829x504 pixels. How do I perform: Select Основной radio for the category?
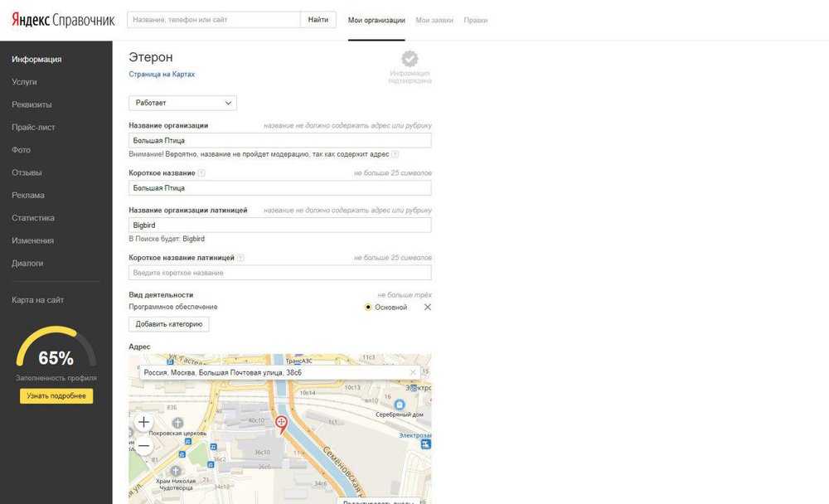pyautogui.click(x=368, y=307)
